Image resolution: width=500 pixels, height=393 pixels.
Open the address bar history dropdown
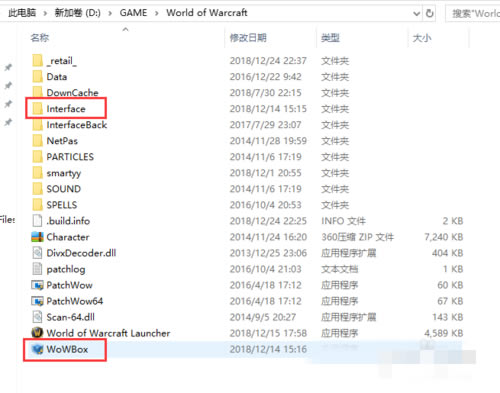[416, 14]
